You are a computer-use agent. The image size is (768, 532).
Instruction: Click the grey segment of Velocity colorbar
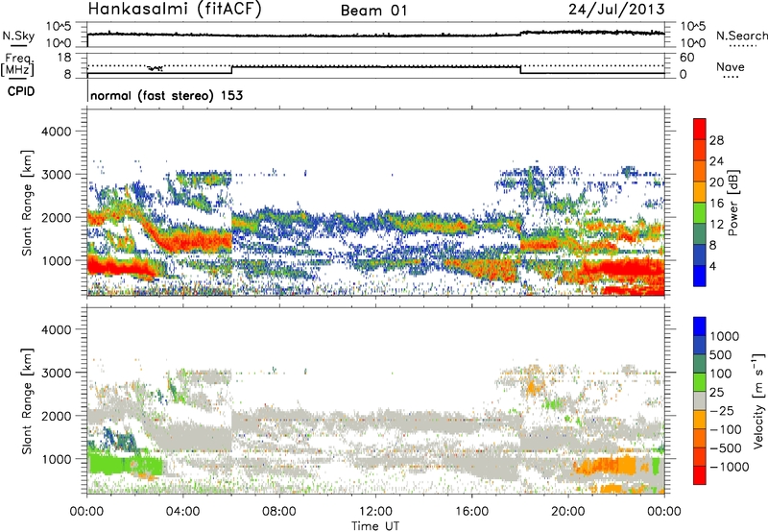coord(700,400)
